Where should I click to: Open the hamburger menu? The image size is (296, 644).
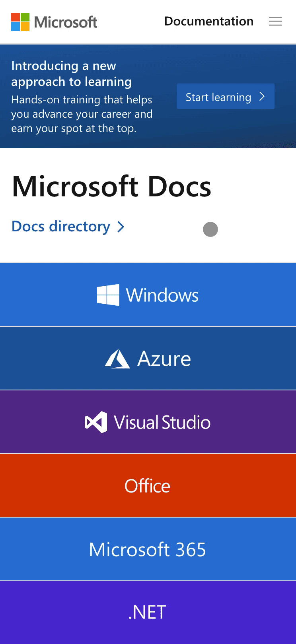click(275, 21)
